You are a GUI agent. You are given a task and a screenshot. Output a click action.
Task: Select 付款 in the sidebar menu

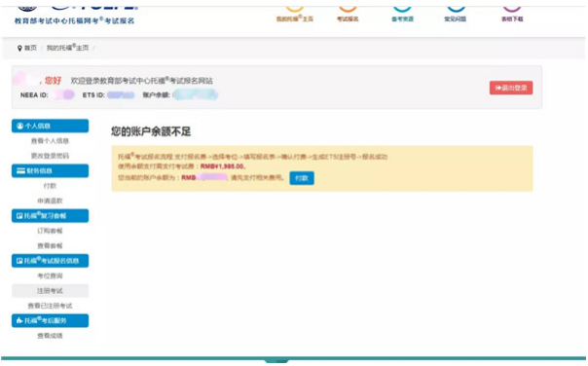(x=50, y=186)
